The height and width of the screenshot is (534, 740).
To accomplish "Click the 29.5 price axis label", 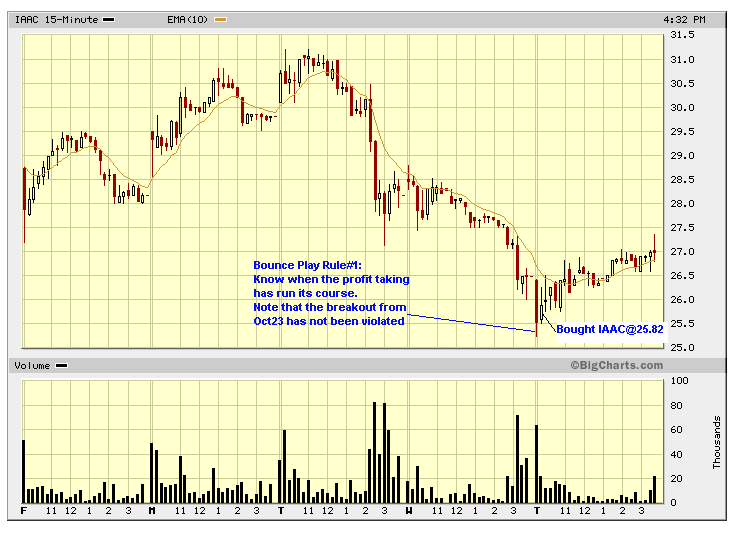I will 682,132.
